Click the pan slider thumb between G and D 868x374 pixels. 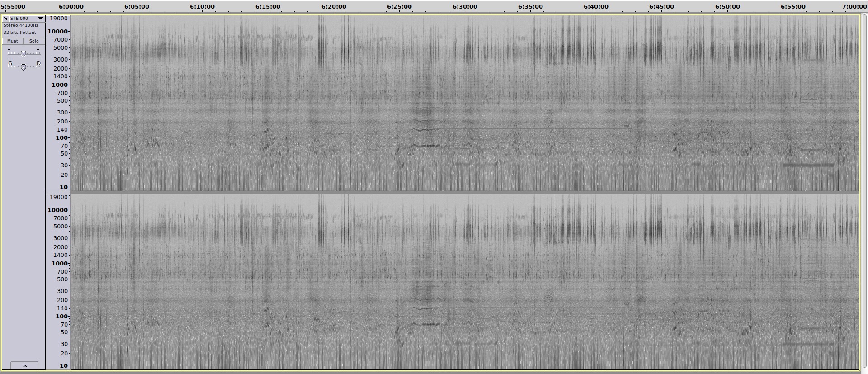coord(24,67)
